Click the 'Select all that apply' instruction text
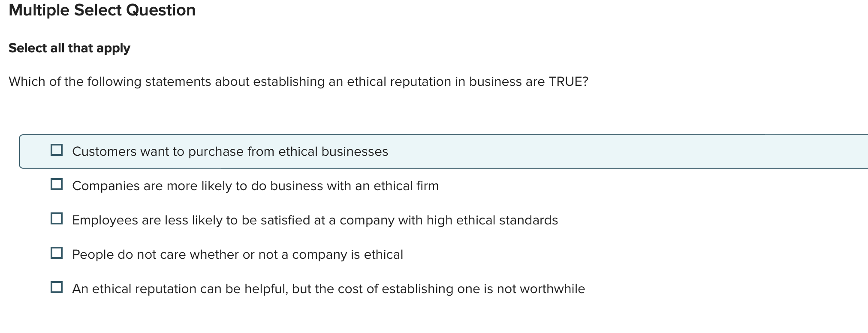Image resolution: width=868 pixels, height=333 pixels. point(69,48)
